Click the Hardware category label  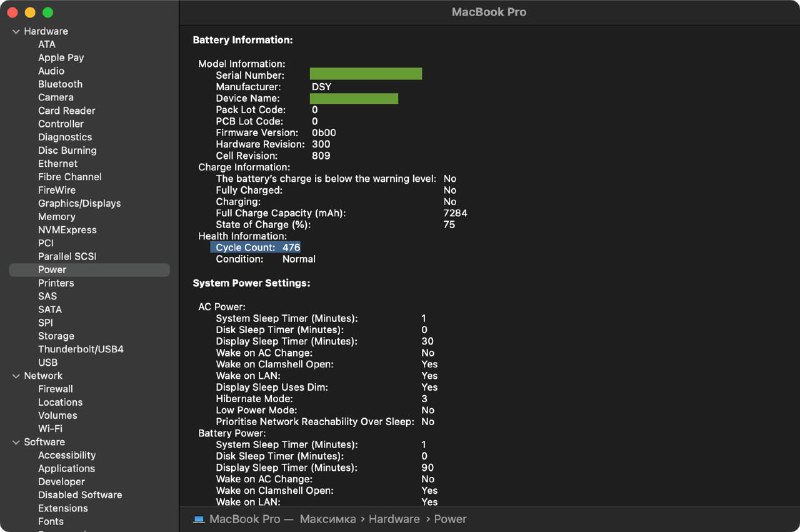point(45,31)
